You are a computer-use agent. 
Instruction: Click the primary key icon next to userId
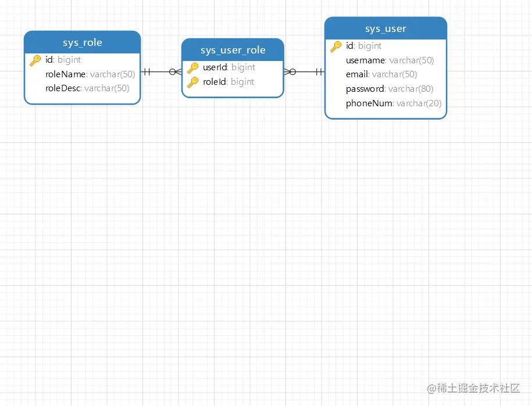coord(192,68)
